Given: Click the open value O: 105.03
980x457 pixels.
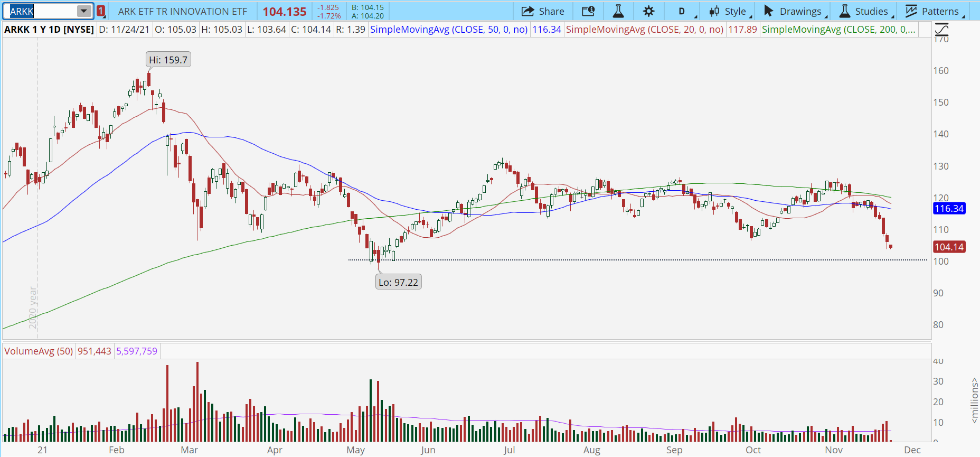Looking at the screenshot, I should pos(175,30).
